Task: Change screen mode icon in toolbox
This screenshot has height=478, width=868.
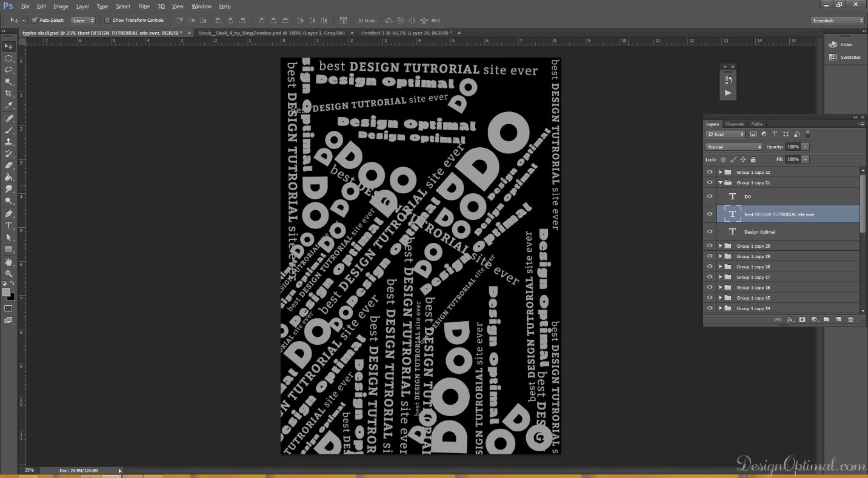Action: pyautogui.click(x=8, y=320)
